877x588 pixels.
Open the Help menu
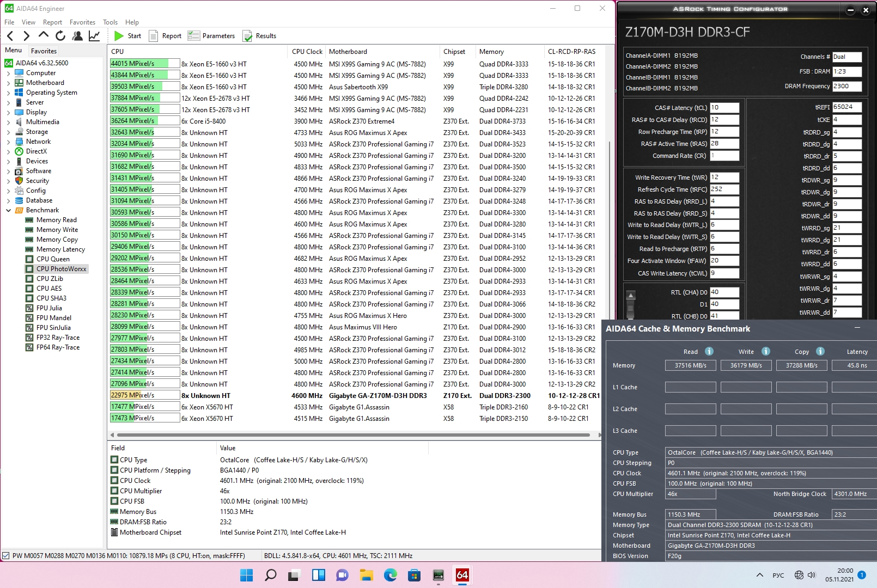(132, 22)
